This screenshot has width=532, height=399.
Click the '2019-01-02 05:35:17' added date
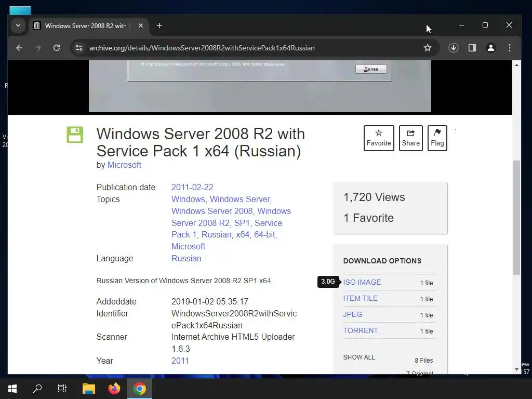click(x=210, y=302)
